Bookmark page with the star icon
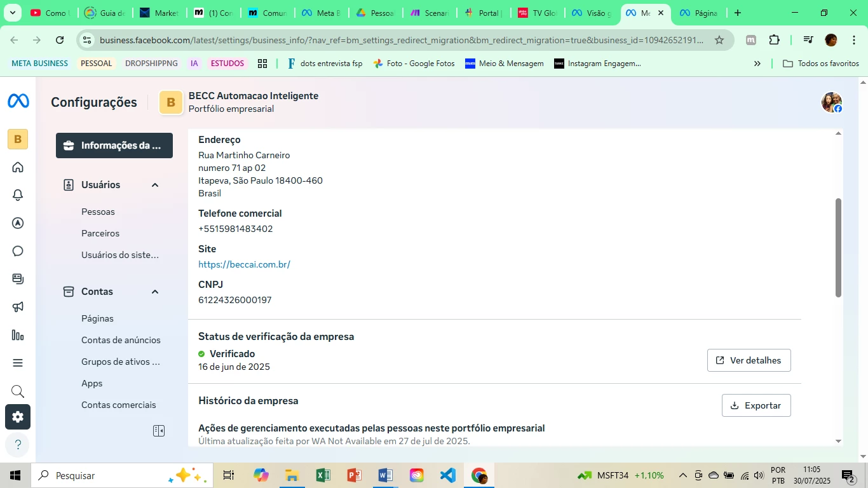 719,40
